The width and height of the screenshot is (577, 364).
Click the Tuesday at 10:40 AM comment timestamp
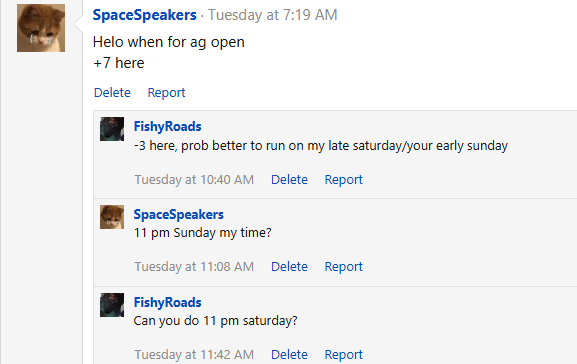point(194,180)
